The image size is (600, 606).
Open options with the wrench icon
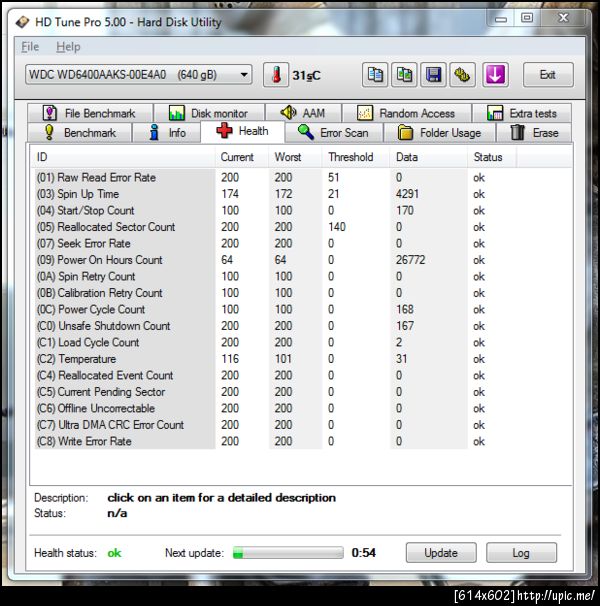(463, 75)
